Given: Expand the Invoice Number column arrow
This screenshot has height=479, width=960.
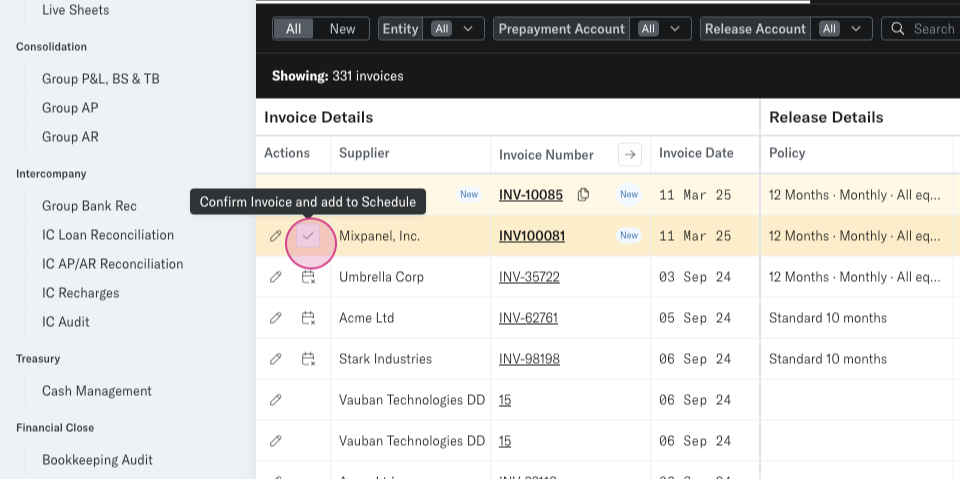Looking at the screenshot, I should tap(629, 154).
